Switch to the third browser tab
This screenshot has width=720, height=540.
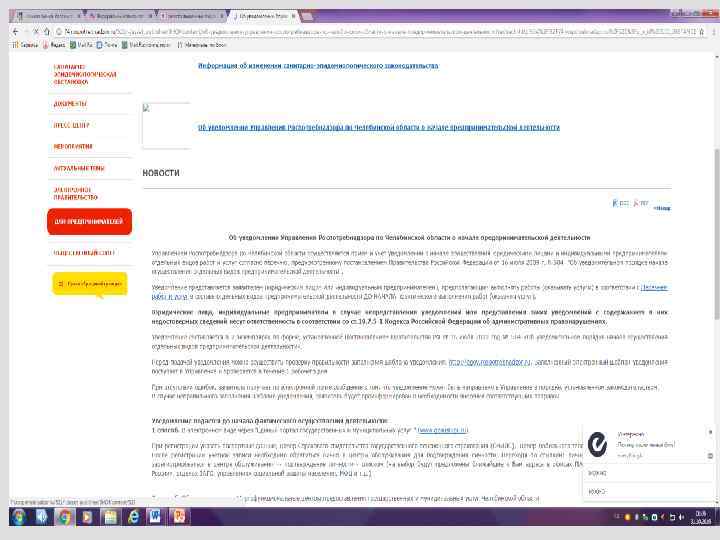(x=192, y=16)
